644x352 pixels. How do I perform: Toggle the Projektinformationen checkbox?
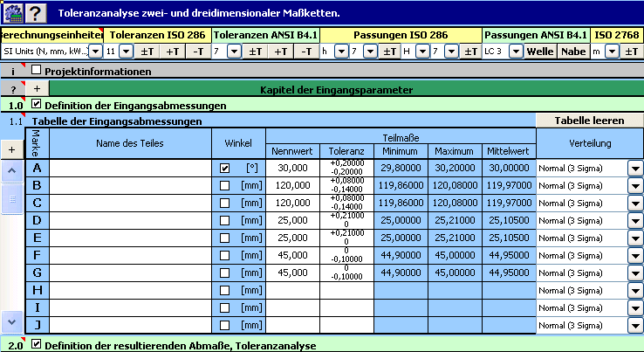(x=36, y=70)
